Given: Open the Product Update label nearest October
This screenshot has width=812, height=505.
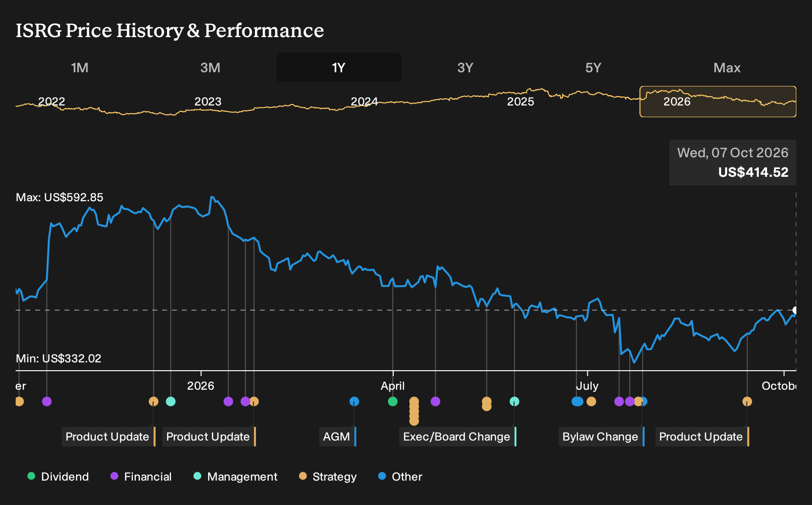Looking at the screenshot, I should tap(702, 437).
